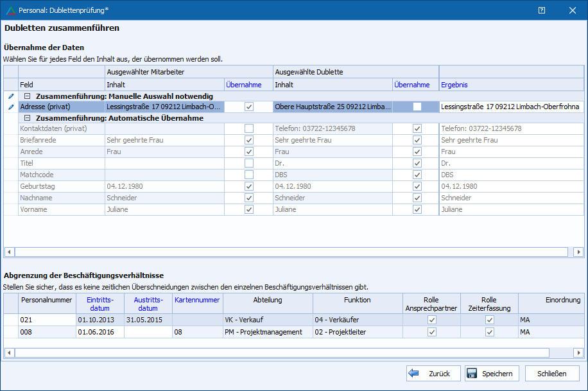This screenshot has height=391, width=588.
Task: Toggle Rolle Zeiterfassung for personnel 008
Action: 490,332
